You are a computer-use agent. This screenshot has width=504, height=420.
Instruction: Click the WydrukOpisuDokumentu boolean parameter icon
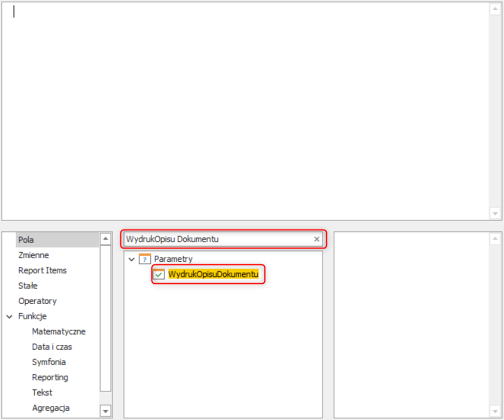159,274
